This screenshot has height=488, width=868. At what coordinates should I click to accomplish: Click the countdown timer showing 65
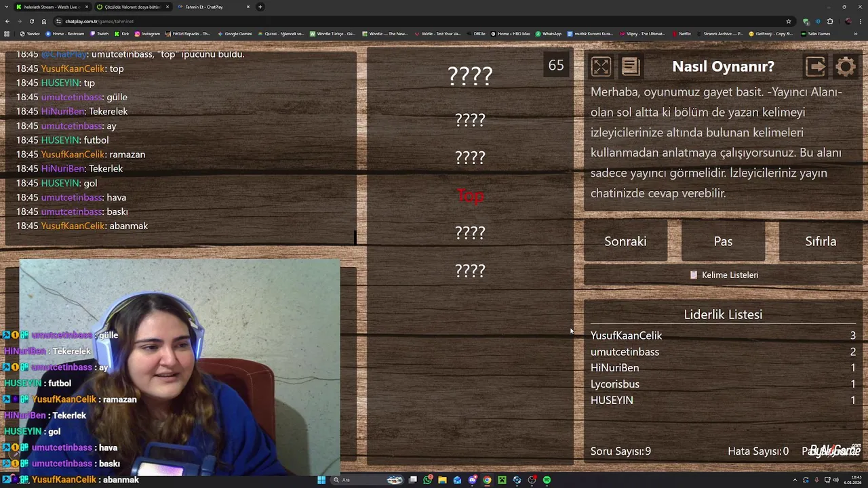pyautogui.click(x=556, y=66)
